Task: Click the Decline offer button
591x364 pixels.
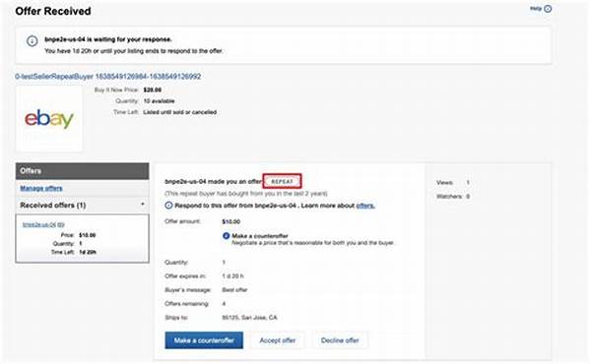Action: click(340, 340)
